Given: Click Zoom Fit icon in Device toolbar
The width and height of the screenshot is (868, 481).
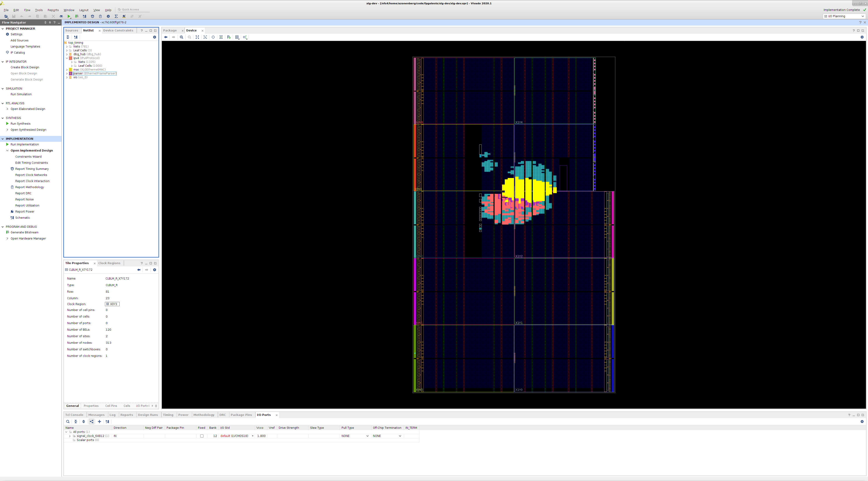Looking at the screenshot, I should 198,37.
